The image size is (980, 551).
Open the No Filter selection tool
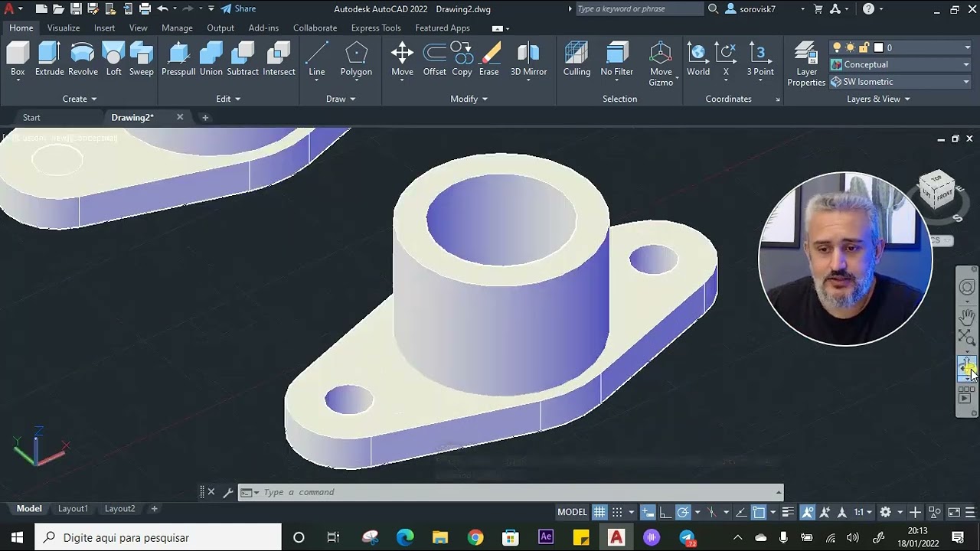pos(616,60)
